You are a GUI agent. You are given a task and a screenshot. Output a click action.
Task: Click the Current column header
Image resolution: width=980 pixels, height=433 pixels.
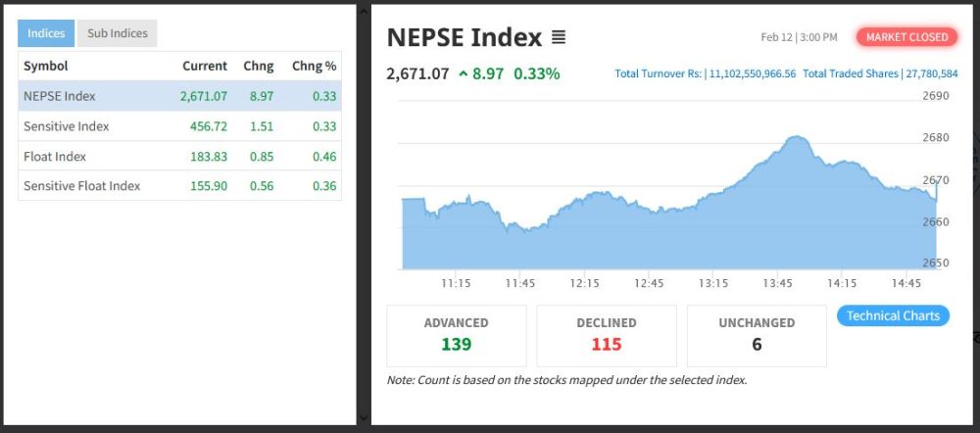click(x=204, y=66)
